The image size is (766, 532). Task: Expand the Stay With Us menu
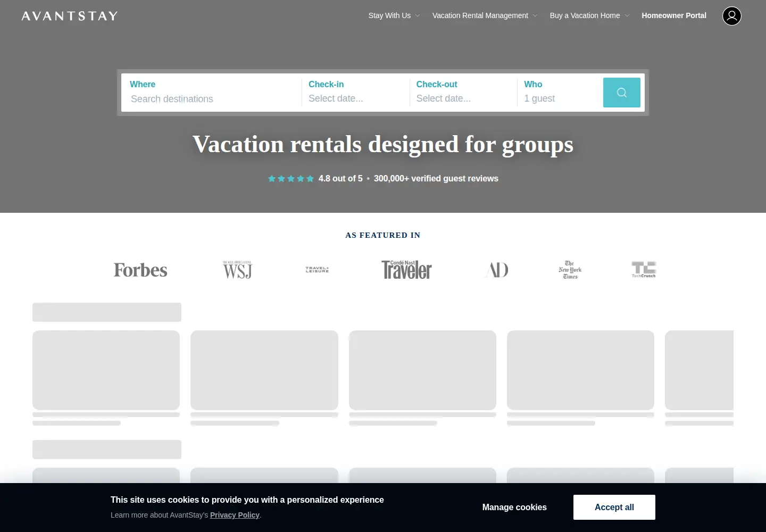click(394, 15)
